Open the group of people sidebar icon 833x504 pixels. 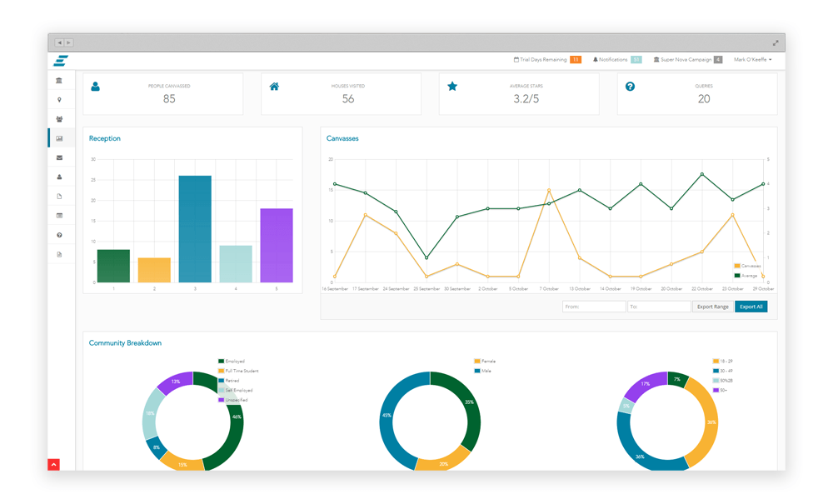pos(59,119)
